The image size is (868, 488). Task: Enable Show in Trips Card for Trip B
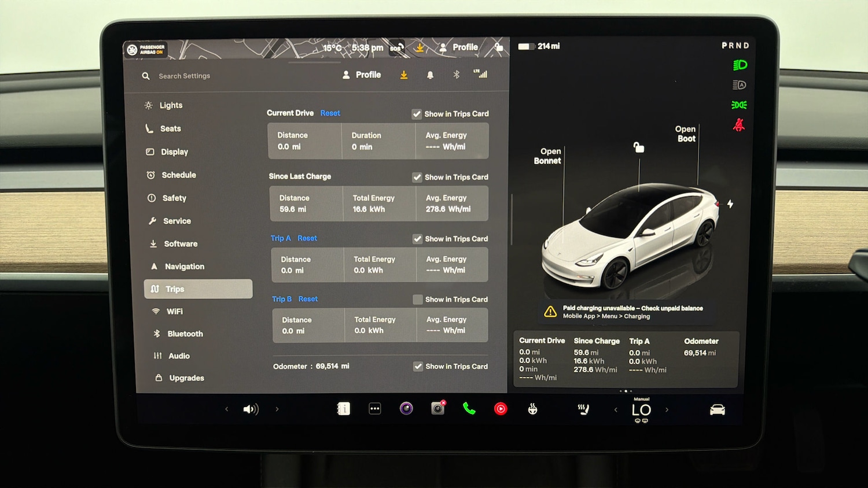417,300
